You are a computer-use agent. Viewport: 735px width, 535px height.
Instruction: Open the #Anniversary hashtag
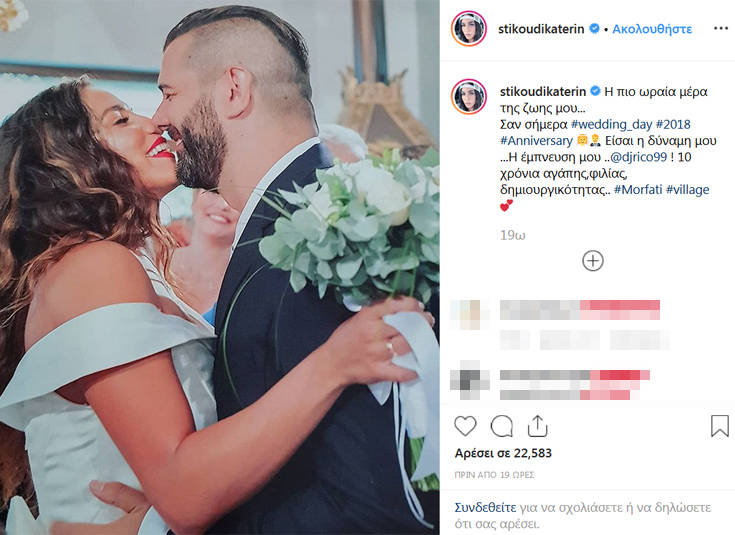point(536,141)
